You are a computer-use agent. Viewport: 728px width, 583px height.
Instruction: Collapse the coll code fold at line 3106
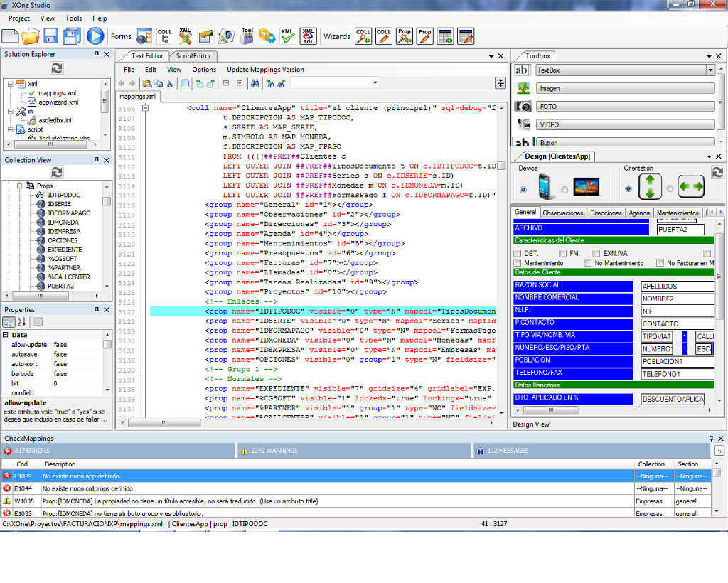(x=145, y=108)
